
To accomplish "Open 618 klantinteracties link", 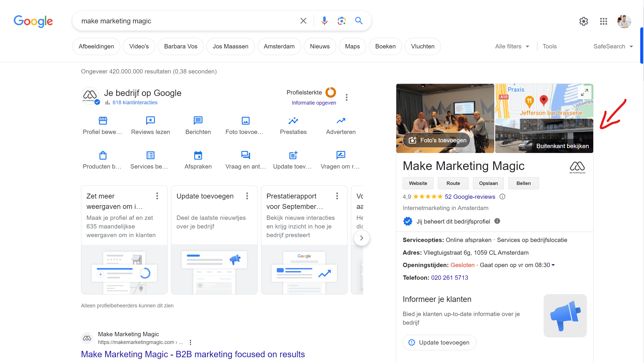I will tap(135, 103).
